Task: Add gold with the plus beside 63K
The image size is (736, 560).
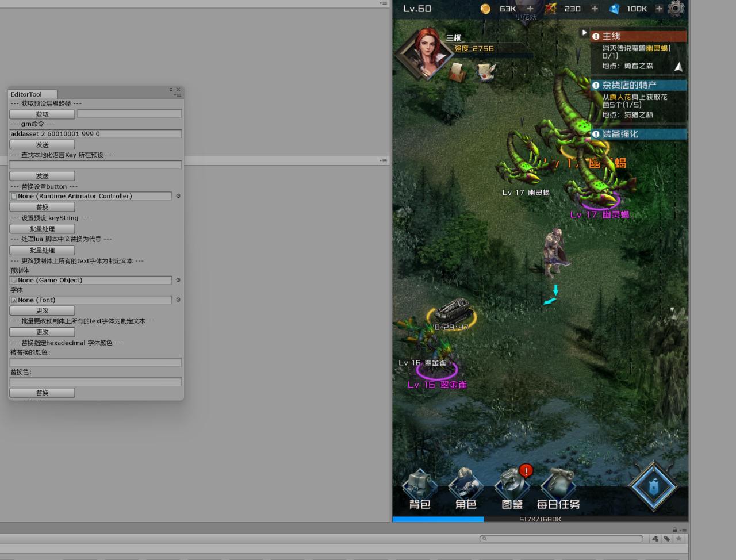Action: tap(530, 9)
